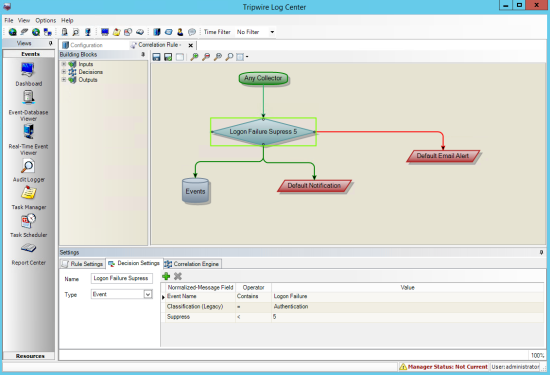
Task: Open the layout dropdown arrow on canvas toolbar
Action: point(247,57)
